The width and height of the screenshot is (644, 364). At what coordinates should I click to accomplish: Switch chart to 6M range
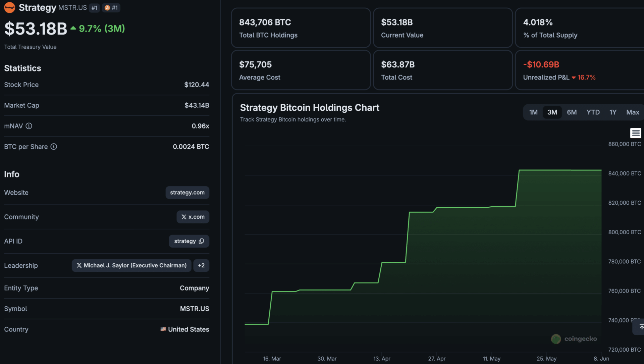[572, 112]
